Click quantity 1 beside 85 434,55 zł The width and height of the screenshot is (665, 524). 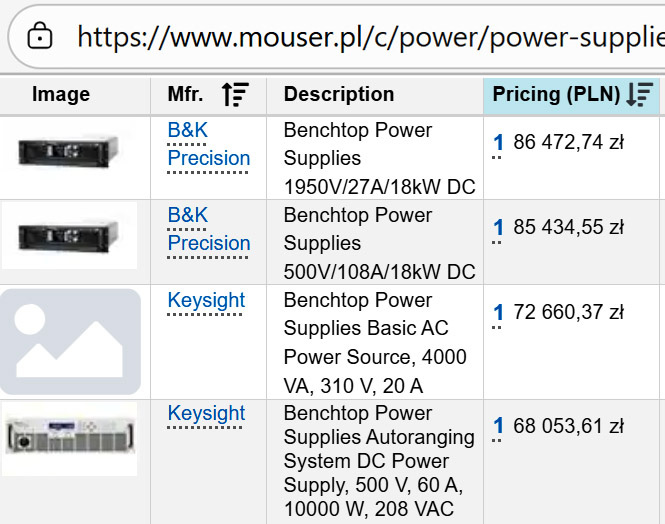click(498, 228)
